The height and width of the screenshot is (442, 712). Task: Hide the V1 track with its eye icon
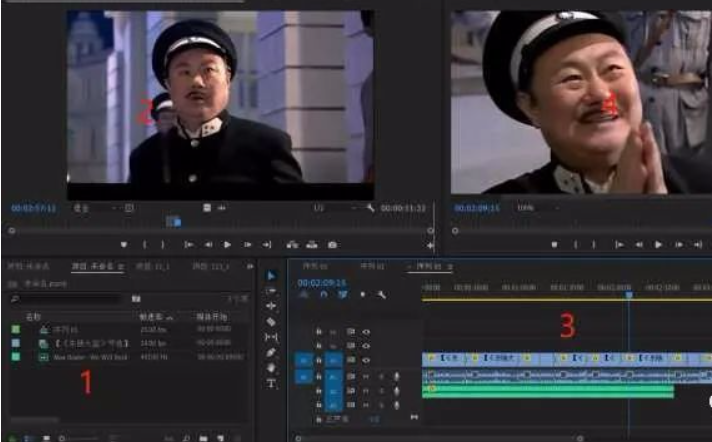pyautogui.click(x=366, y=360)
